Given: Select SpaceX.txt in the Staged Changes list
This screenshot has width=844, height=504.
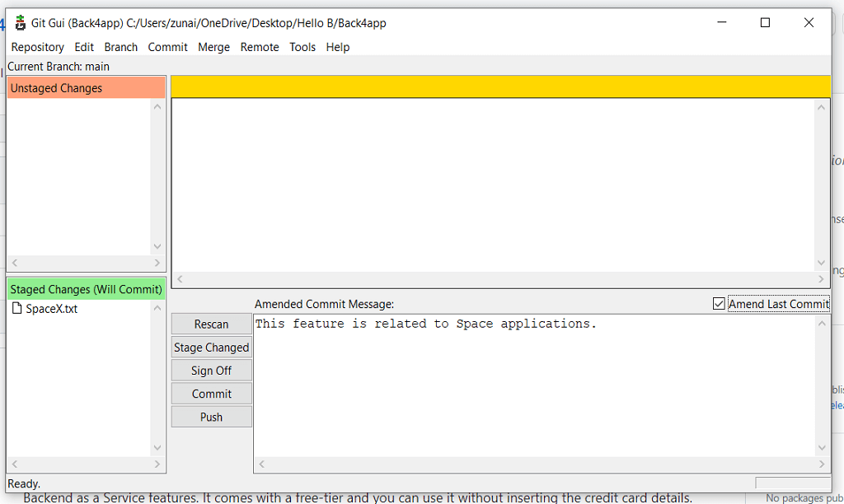Looking at the screenshot, I should (52, 309).
